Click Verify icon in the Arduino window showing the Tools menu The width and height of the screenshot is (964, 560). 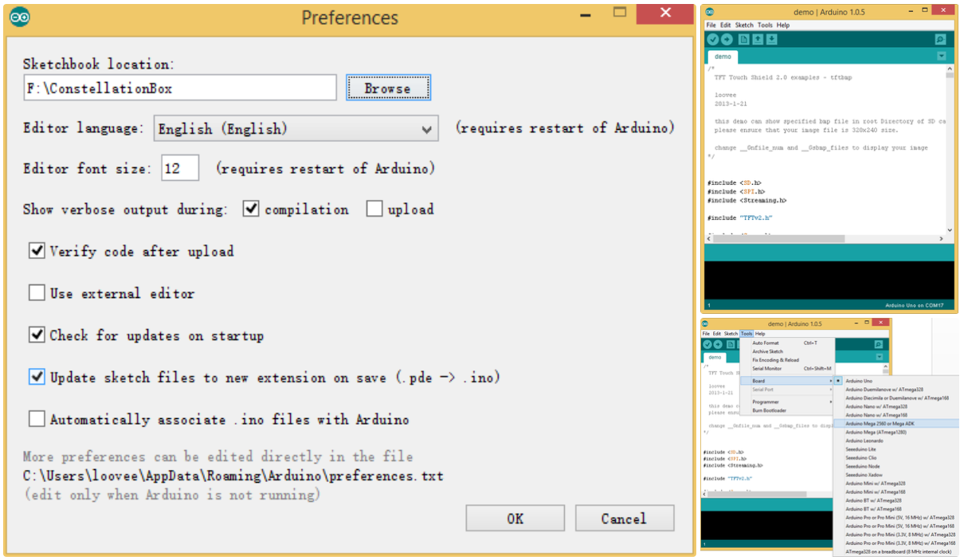[x=707, y=344]
